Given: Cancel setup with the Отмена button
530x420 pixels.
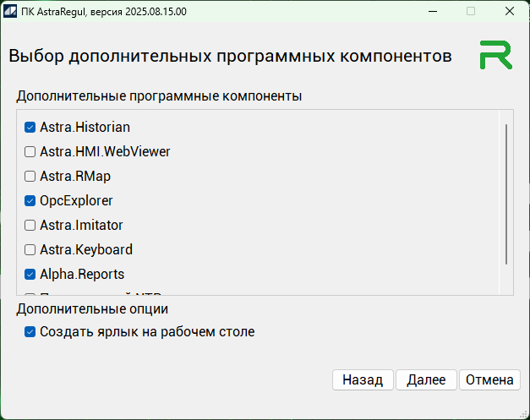Looking at the screenshot, I should pyautogui.click(x=489, y=380).
